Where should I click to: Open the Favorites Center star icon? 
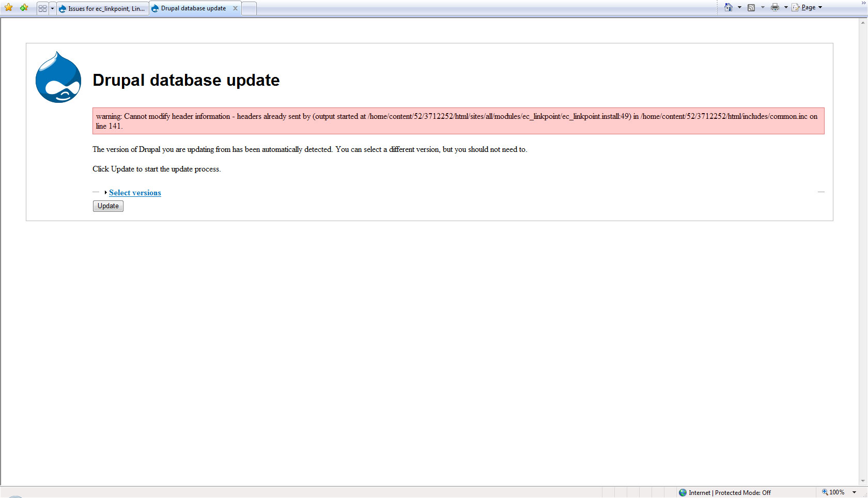pos(8,8)
